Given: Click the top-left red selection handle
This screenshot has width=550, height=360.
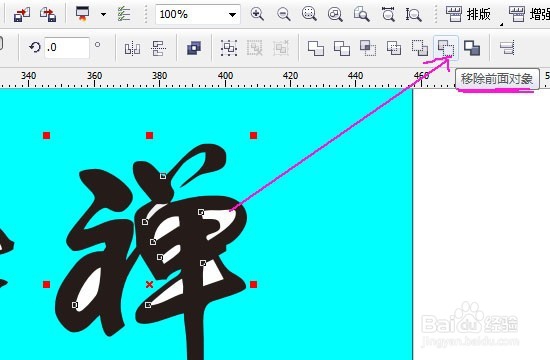Looking at the screenshot, I should tap(46, 135).
